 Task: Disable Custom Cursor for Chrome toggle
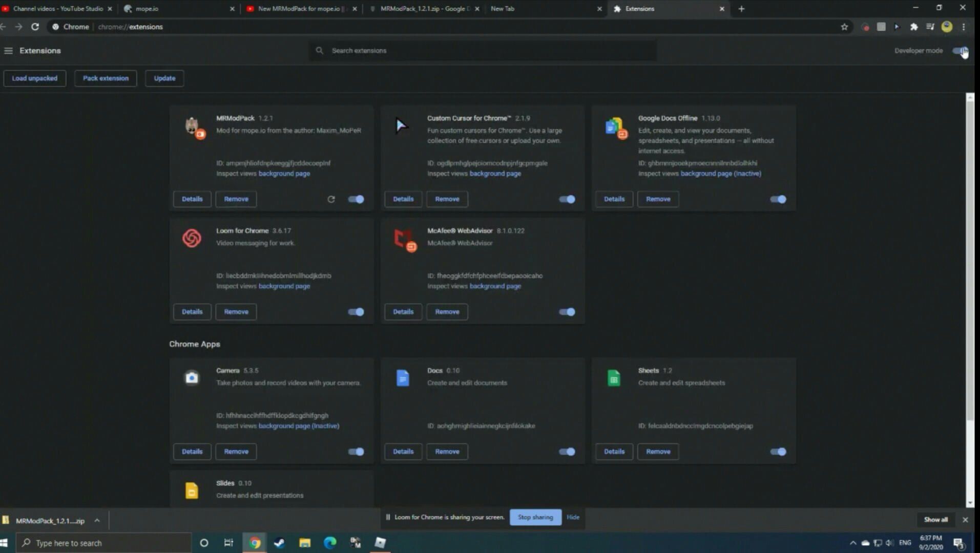[x=567, y=199]
